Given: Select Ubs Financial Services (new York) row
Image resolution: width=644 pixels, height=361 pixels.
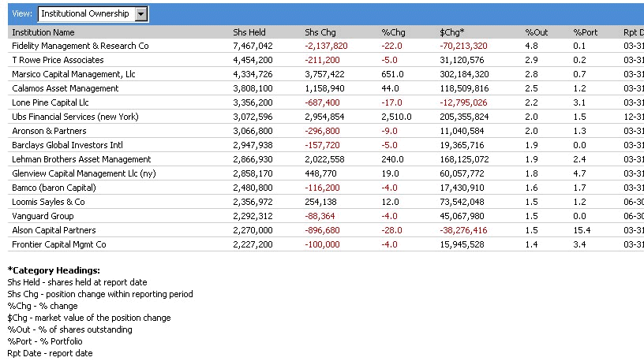Looking at the screenshot, I should pos(326,117).
